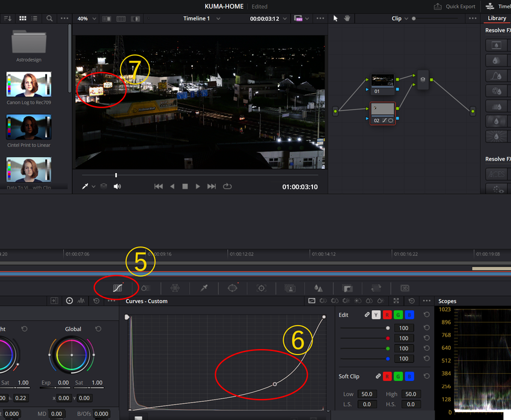
Task: Select the Canon Log to Rec709 LUT thumbnail
Action: click(x=29, y=84)
